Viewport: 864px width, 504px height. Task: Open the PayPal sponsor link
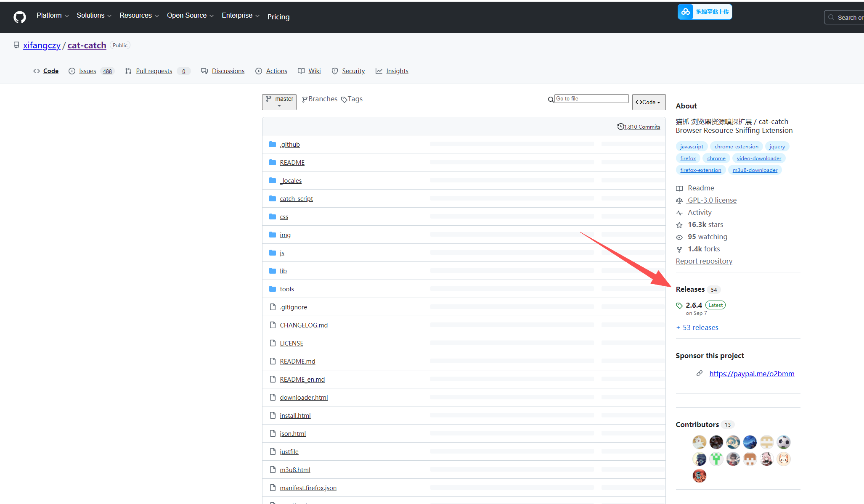(752, 374)
